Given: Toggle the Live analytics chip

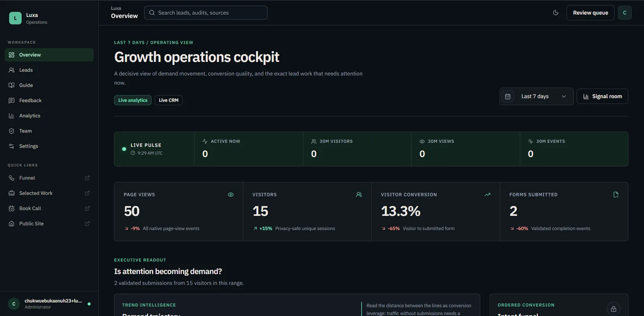Looking at the screenshot, I should 133,100.
